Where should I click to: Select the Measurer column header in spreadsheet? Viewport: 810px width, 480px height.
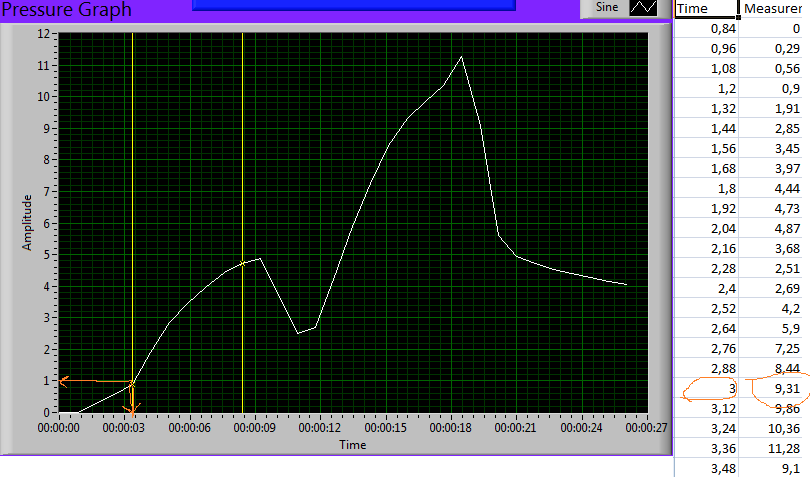click(774, 8)
